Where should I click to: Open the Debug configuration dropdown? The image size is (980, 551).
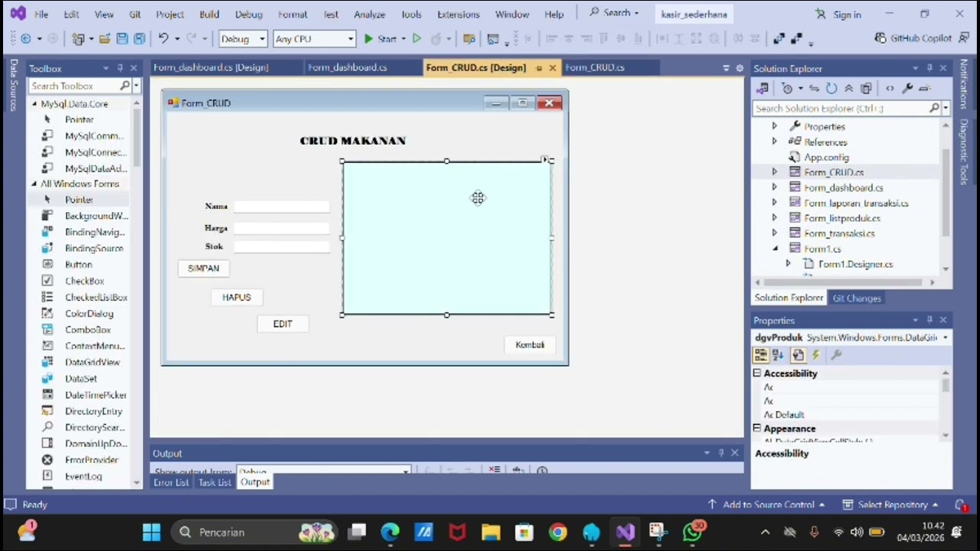pos(261,38)
